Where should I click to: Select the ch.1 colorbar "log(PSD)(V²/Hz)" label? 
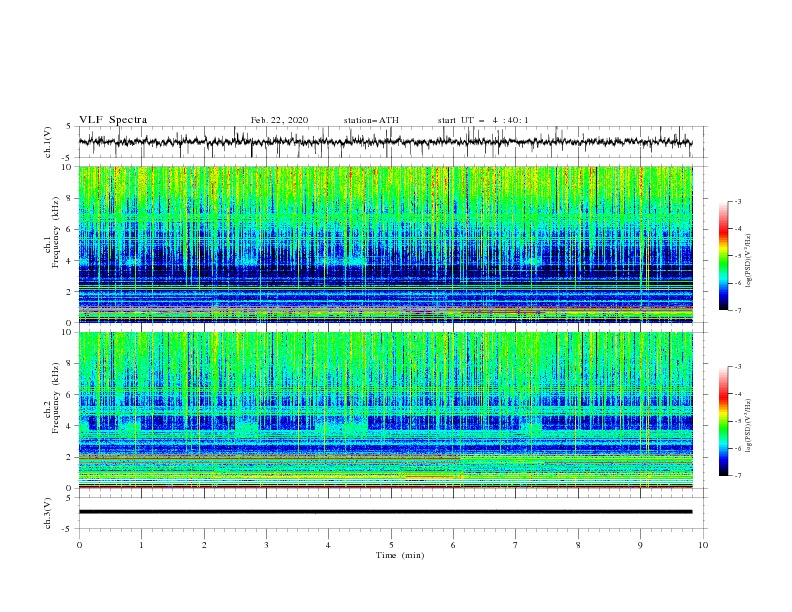click(748, 261)
